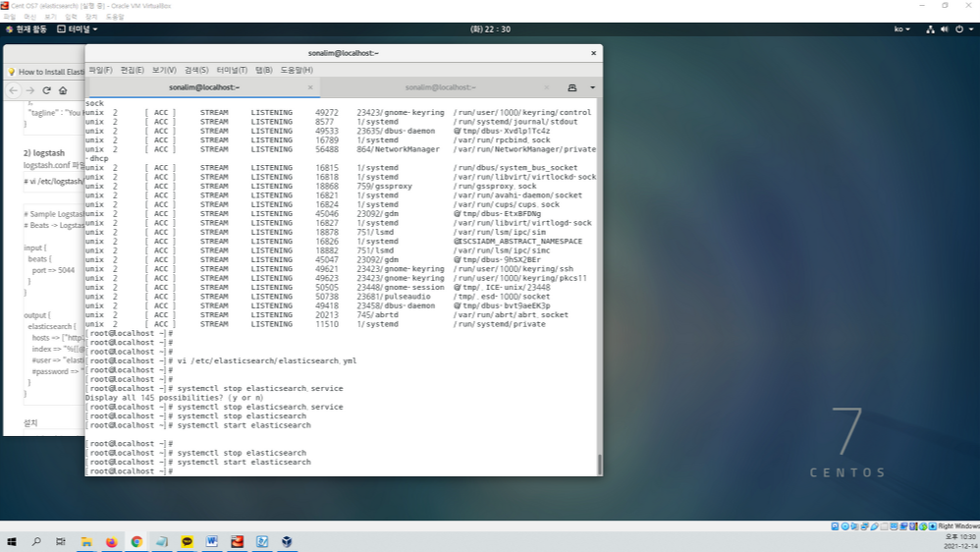The width and height of the screenshot is (980, 552).
Task: Open the Windows Start menu
Action: coord(11,541)
